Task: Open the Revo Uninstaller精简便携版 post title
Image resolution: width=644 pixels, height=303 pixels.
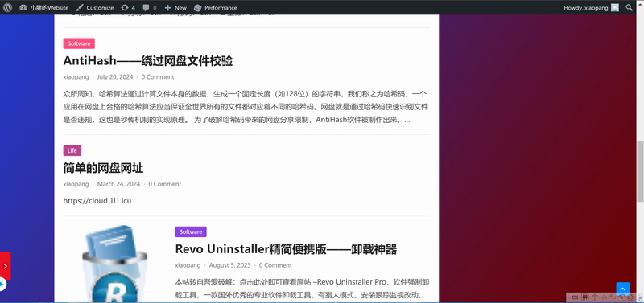Action: (286, 249)
